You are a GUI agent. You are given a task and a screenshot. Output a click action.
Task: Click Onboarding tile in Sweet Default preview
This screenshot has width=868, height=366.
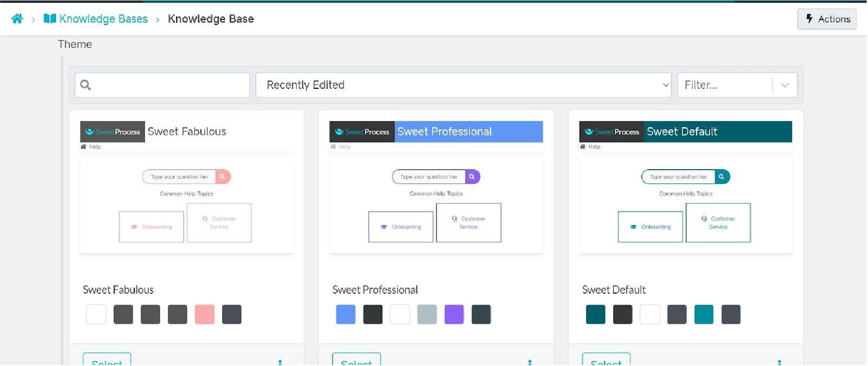pos(650,227)
